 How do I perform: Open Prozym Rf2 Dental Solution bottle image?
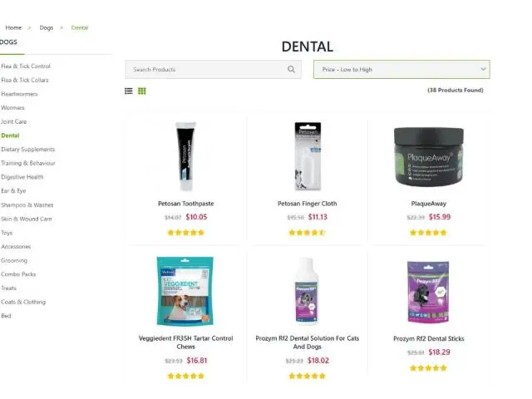pos(307,291)
